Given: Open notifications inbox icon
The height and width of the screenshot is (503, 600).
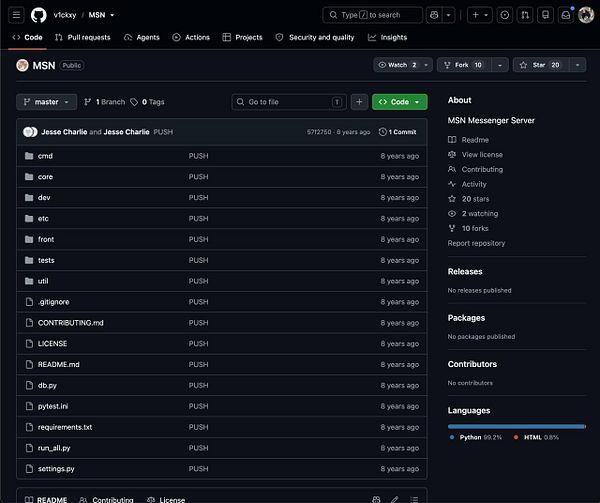Looking at the screenshot, I should (x=566, y=15).
